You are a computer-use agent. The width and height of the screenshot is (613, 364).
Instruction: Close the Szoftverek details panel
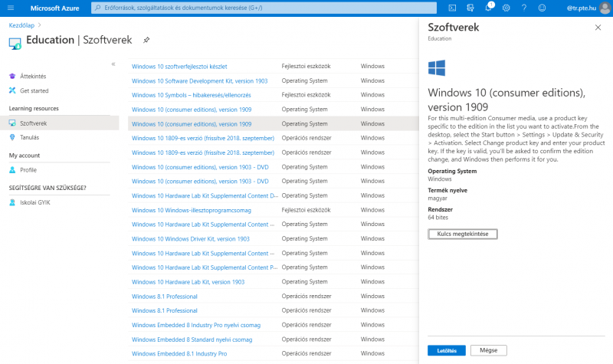point(598,28)
